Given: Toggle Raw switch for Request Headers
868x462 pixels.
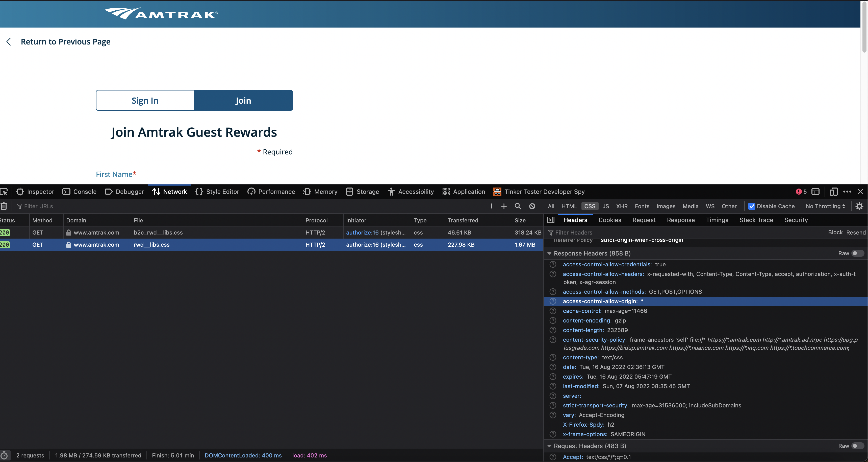Looking at the screenshot, I should [x=858, y=446].
